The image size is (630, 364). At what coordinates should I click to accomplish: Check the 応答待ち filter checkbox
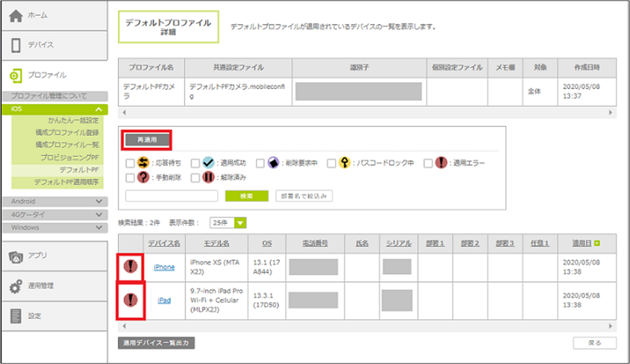pos(130,164)
